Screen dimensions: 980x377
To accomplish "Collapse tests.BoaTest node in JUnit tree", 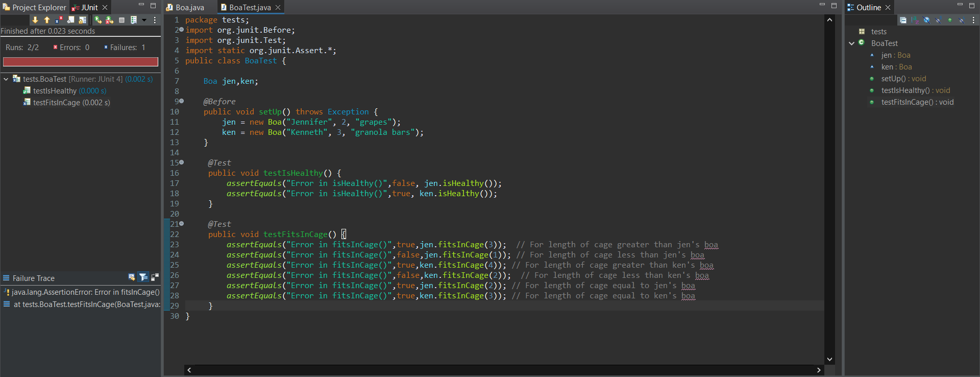I will [x=6, y=79].
